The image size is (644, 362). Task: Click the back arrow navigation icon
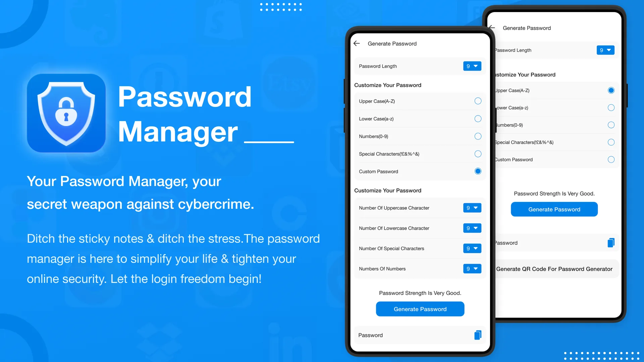tap(357, 43)
